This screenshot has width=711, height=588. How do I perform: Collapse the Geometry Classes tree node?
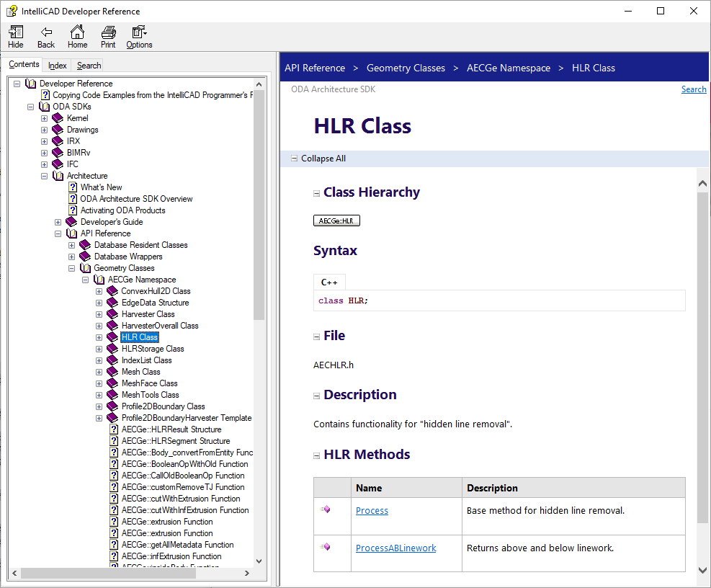pyautogui.click(x=71, y=268)
